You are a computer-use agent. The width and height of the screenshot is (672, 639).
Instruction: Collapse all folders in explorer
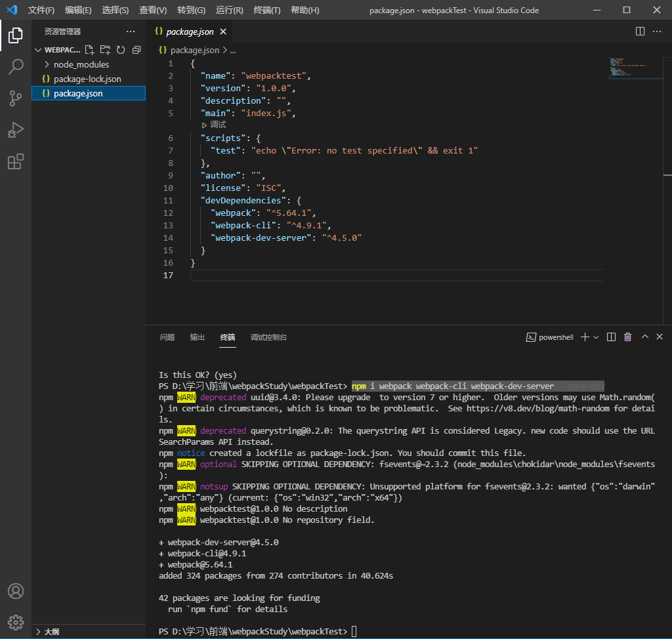[x=136, y=50]
